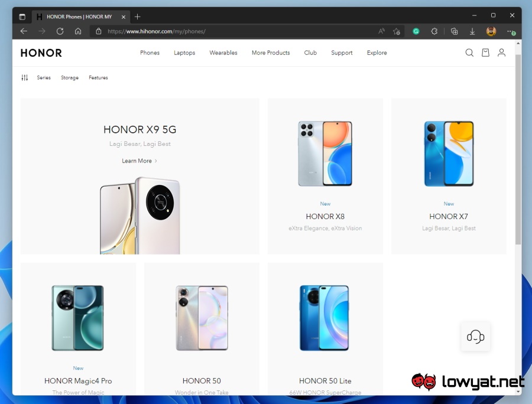Viewport: 532px width, 404px height.
Task: Open a new browser tab
Action: pos(138,17)
